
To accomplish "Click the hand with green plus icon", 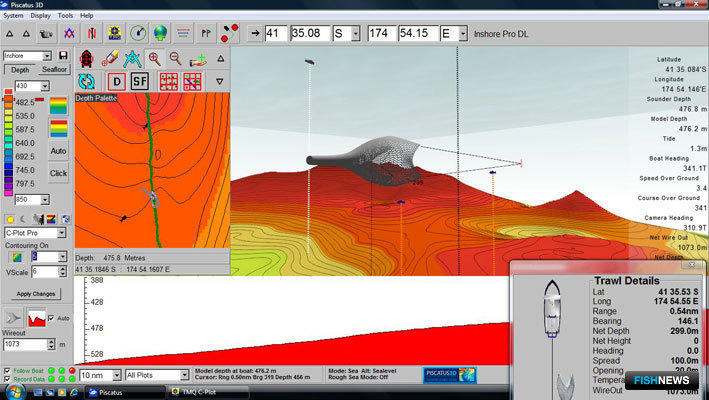I will click(198, 59).
